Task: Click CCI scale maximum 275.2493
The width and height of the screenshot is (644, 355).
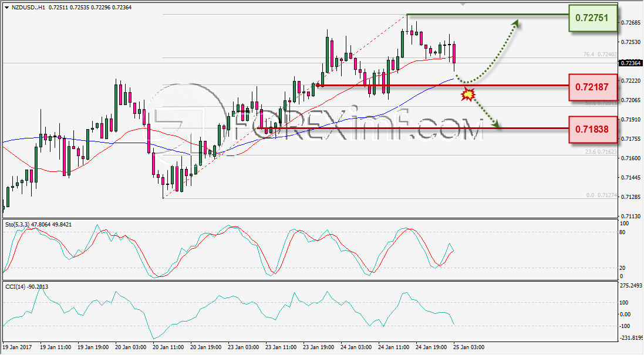Action: pyautogui.click(x=631, y=286)
